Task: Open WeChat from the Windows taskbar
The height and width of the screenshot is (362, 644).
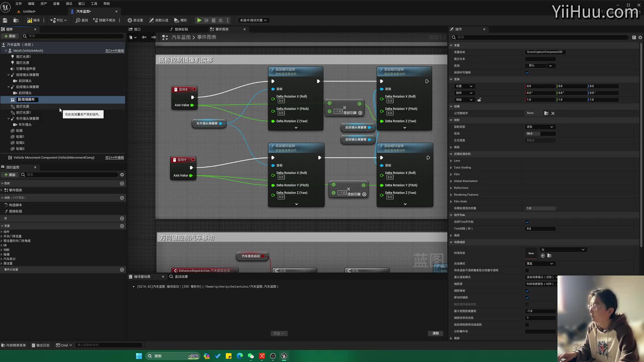Action: pyautogui.click(x=251, y=356)
